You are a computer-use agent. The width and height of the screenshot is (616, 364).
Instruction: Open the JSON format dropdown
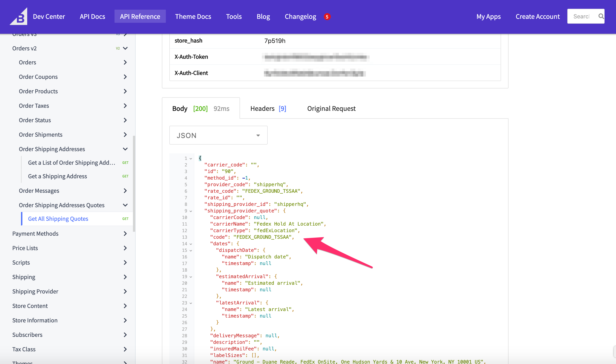218,135
